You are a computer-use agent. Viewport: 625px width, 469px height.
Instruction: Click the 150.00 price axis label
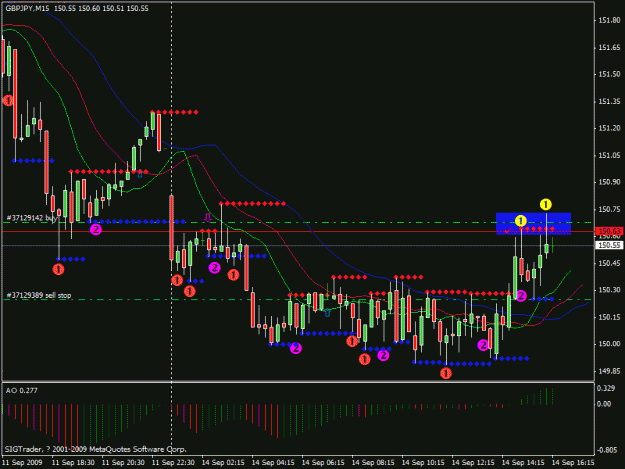609,344
